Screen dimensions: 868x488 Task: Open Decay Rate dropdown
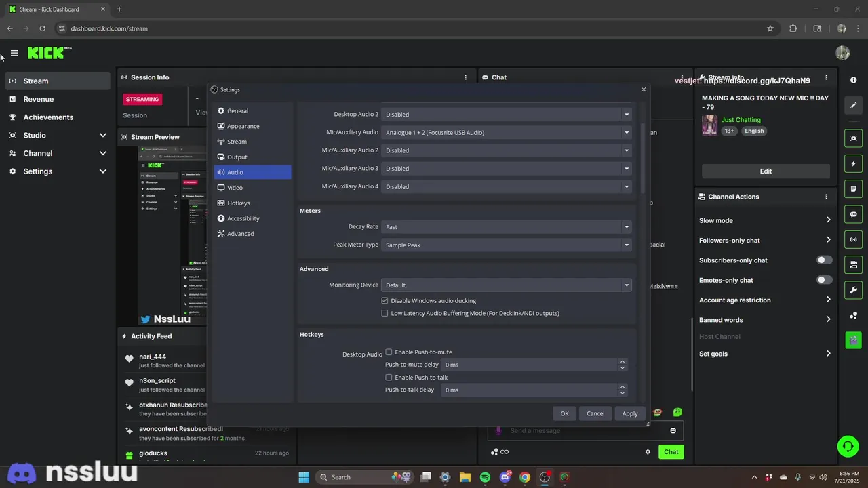click(506, 227)
